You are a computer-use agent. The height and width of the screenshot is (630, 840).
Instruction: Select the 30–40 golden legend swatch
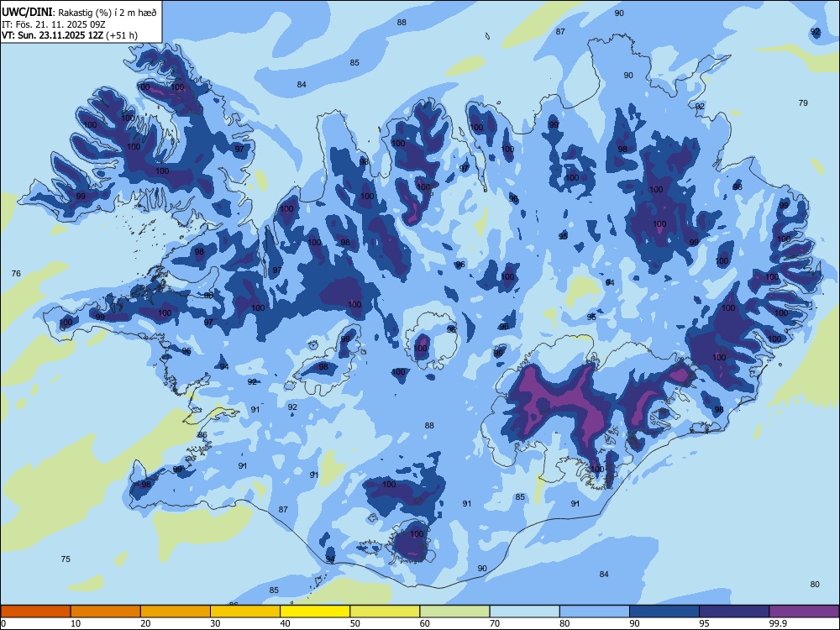[x=245, y=612]
